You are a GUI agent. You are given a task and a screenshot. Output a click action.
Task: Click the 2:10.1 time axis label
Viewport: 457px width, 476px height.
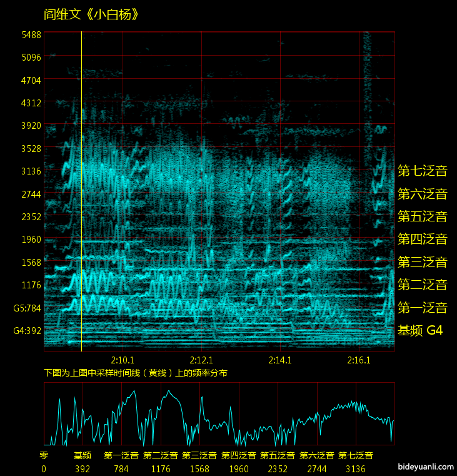click(x=123, y=360)
